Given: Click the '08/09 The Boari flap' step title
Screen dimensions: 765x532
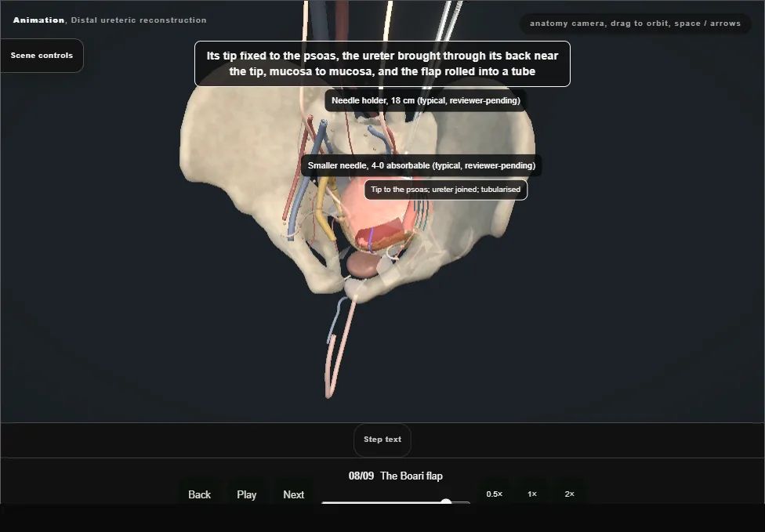Looking at the screenshot, I should pos(395,476).
